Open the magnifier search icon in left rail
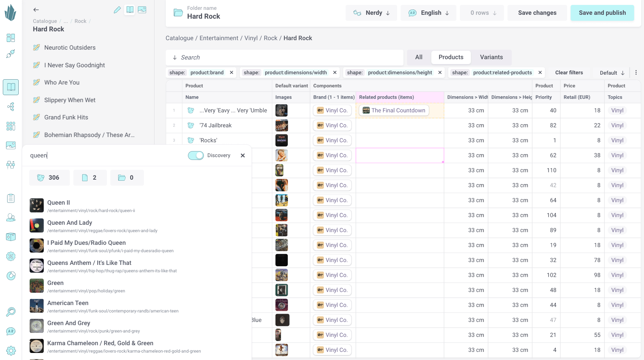 coord(11,312)
